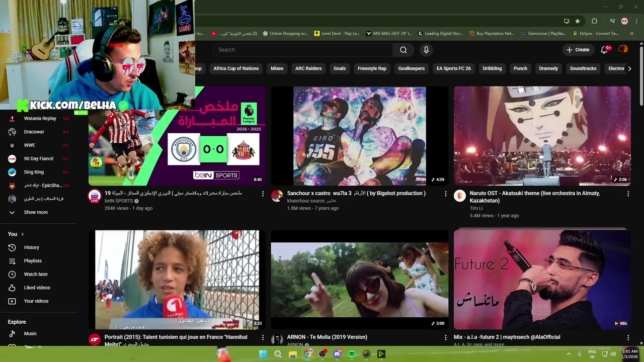
Task: Show more topic chips with right arrow
Action: click(629, 68)
